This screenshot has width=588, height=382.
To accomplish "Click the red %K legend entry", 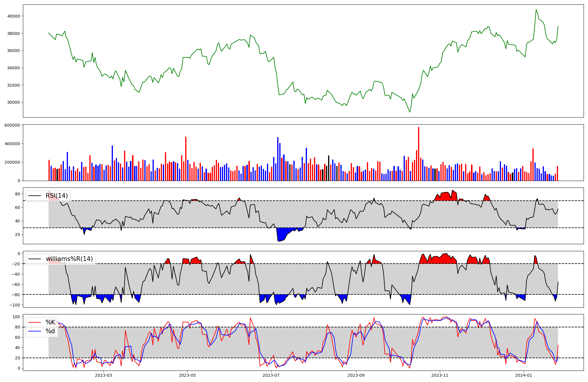I will click(50, 322).
